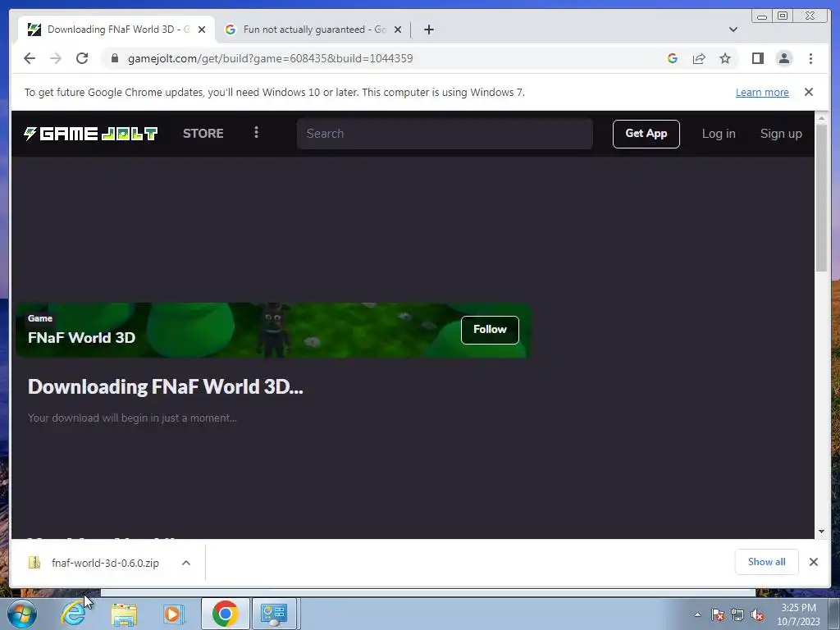Click the Game Jolt logo

coord(90,134)
